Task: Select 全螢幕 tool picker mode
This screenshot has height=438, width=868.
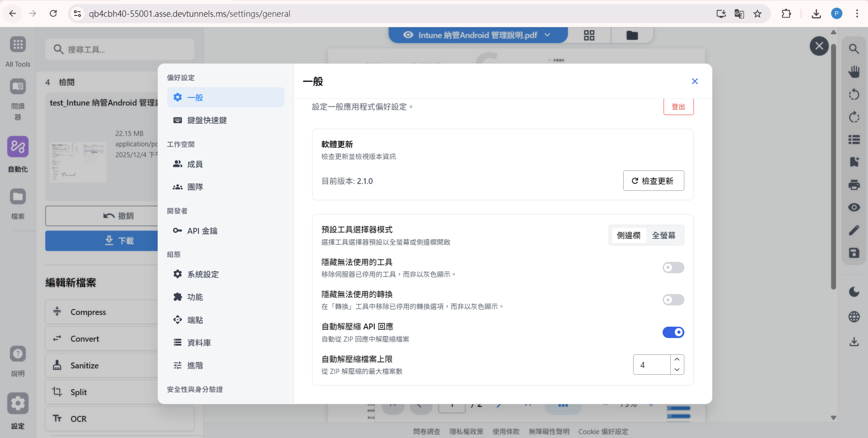Action: point(663,235)
